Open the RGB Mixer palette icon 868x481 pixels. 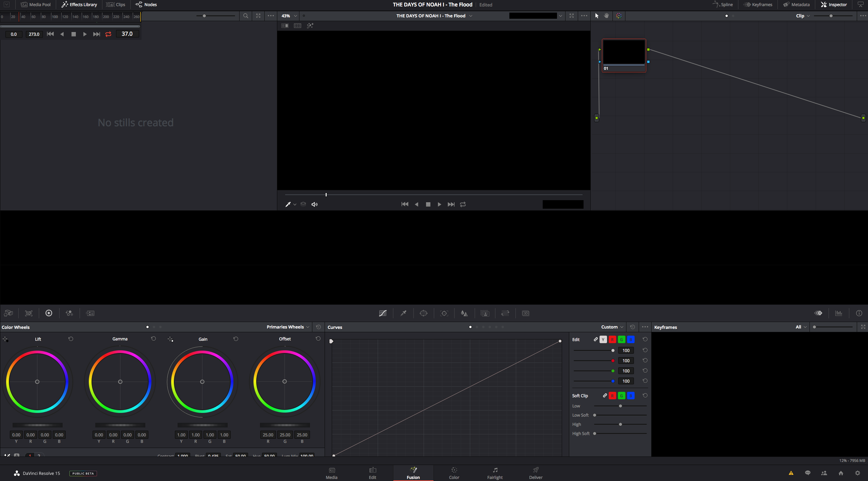(x=69, y=313)
